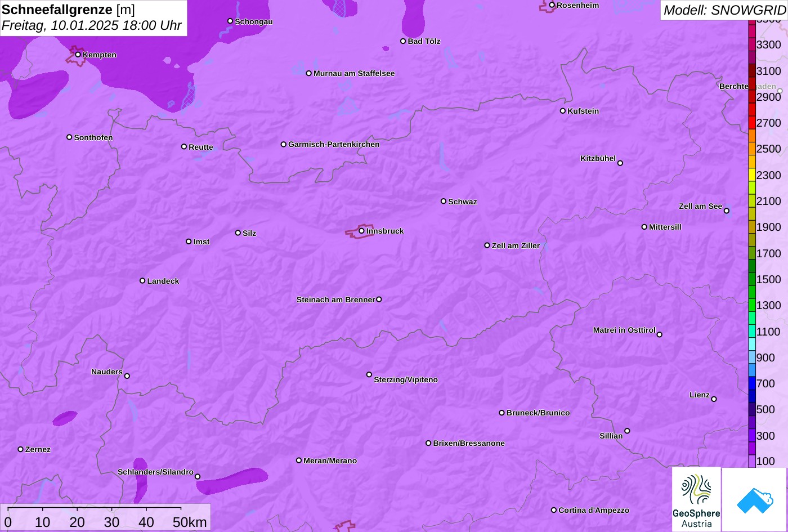Viewport: 788px width, 532px height.
Task: Click the Zell am Ziller marker
Action: click(x=487, y=245)
